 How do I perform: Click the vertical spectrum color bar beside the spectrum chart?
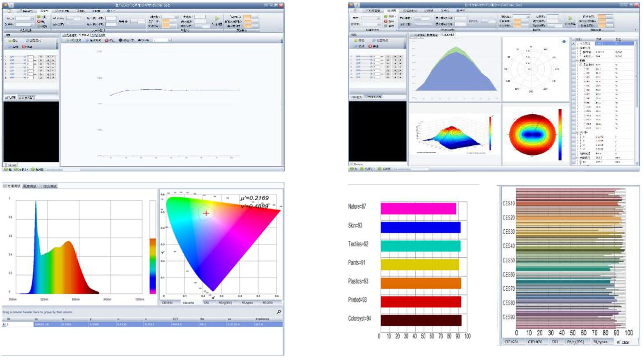(x=152, y=266)
